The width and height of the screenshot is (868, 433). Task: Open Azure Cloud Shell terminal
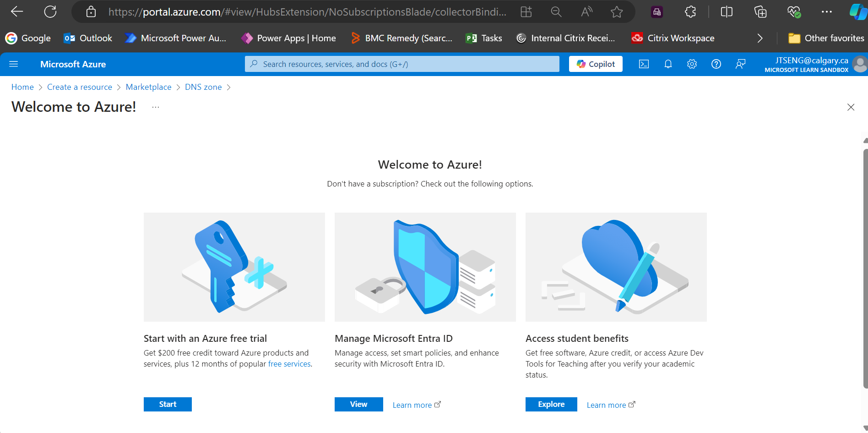click(644, 64)
